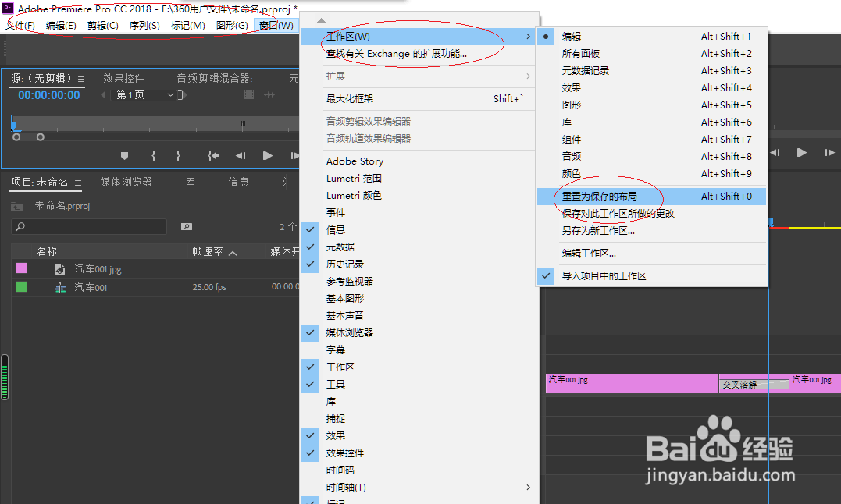Select the 交叉溶解 transition on timeline

pos(754,384)
